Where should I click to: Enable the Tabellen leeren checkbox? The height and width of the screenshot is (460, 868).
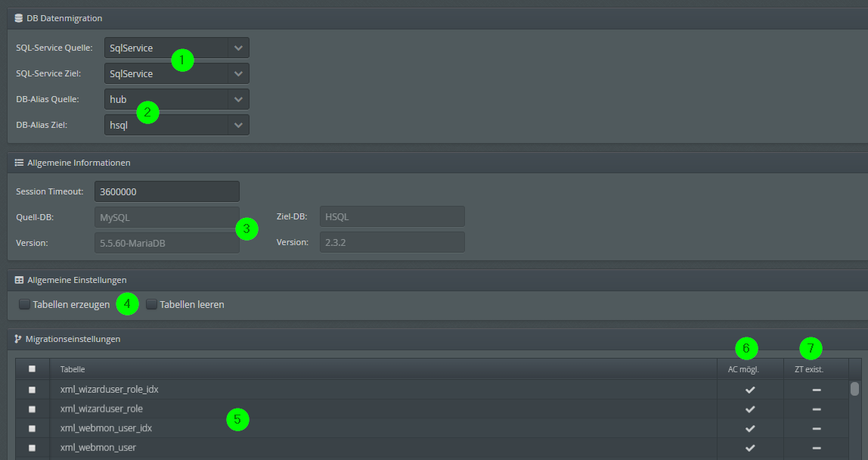[x=151, y=303]
